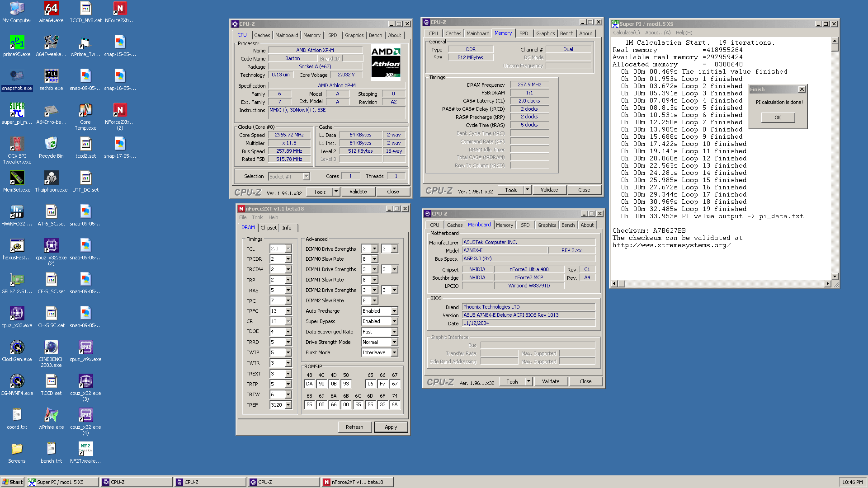Switch to Chipset tab in nForce2XT

269,228
